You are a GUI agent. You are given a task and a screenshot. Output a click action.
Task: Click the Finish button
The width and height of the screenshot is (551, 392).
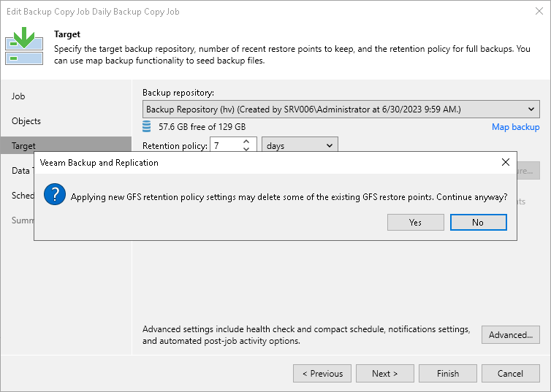point(448,374)
